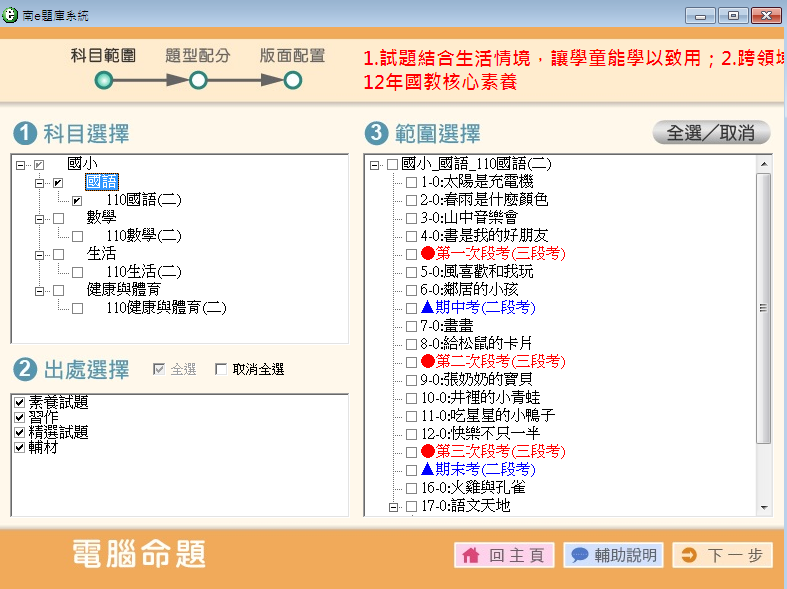This screenshot has width=787, height=589.
Task: Click the 科目範圍 step circle
Action: pos(104,80)
